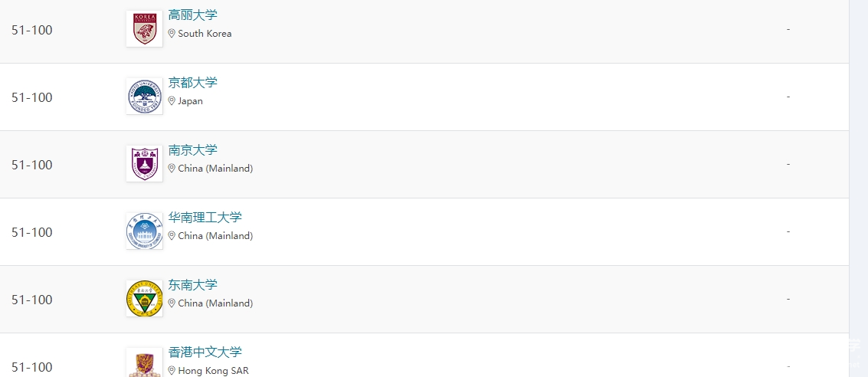Viewport: 868px width, 377px height.
Task: Click the South China University of Technology logo
Action: tap(144, 231)
